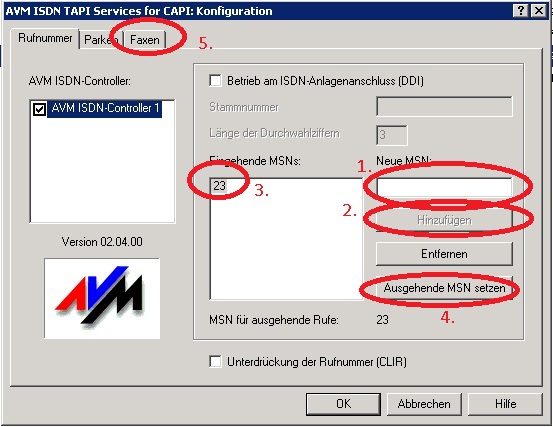Confirm with the OK button
The image size is (553, 427).
[x=344, y=404]
